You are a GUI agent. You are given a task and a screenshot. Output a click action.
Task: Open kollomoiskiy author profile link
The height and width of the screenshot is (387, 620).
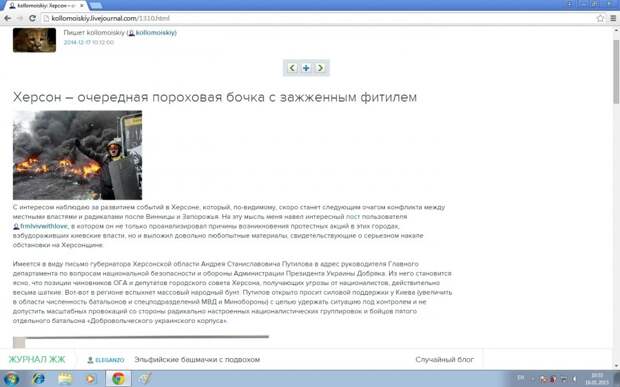point(156,33)
